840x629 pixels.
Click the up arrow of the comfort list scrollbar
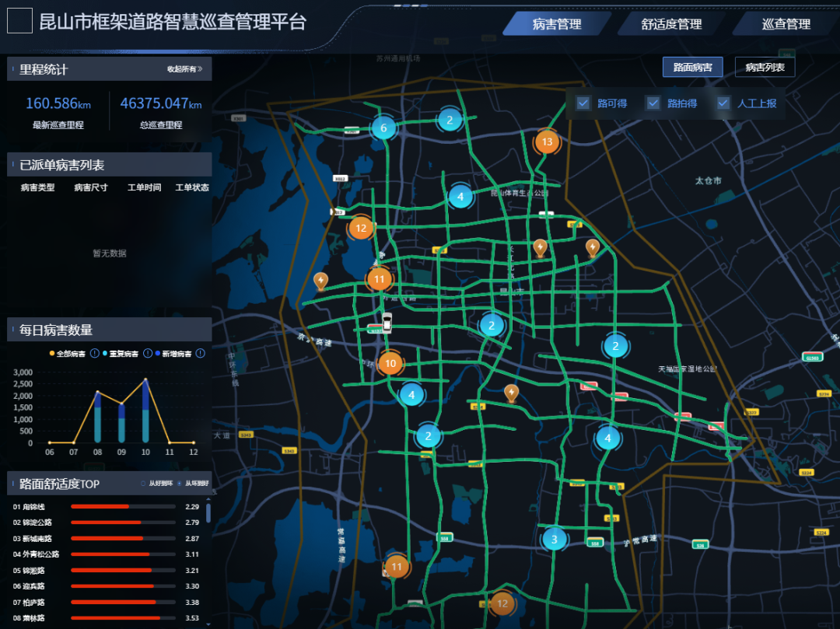[208, 499]
